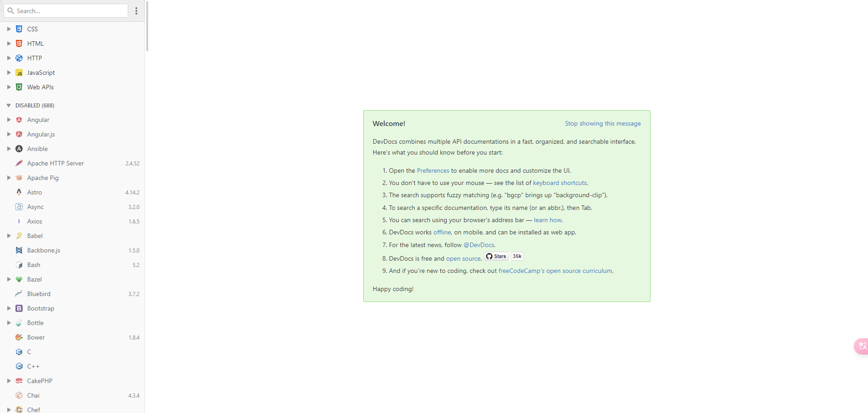Click the Bluebird logo icon

click(x=19, y=294)
